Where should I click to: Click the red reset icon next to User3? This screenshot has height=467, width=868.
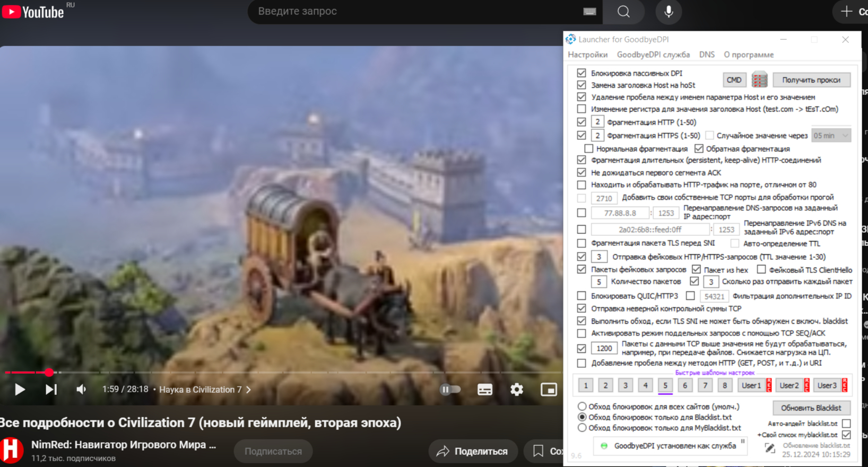[x=845, y=385]
